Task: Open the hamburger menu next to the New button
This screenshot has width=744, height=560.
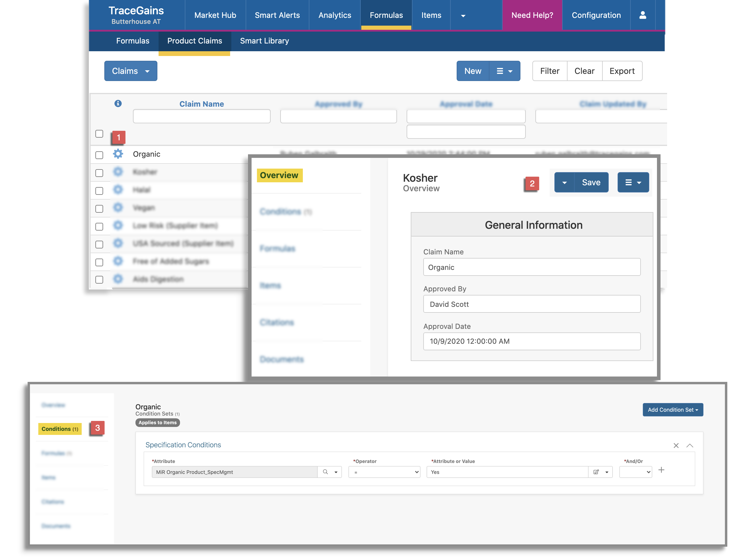Action: [504, 71]
